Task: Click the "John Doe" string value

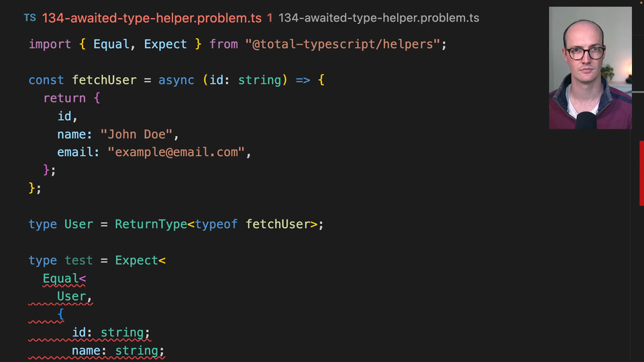Action: coord(136,134)
